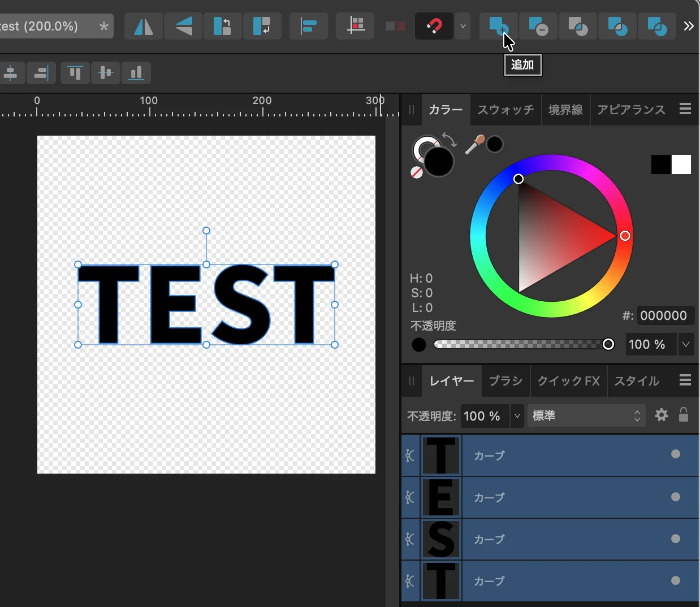
Task: Click the color opacity 100 % field
Action: pyautogui.click(x=651, y=344)
